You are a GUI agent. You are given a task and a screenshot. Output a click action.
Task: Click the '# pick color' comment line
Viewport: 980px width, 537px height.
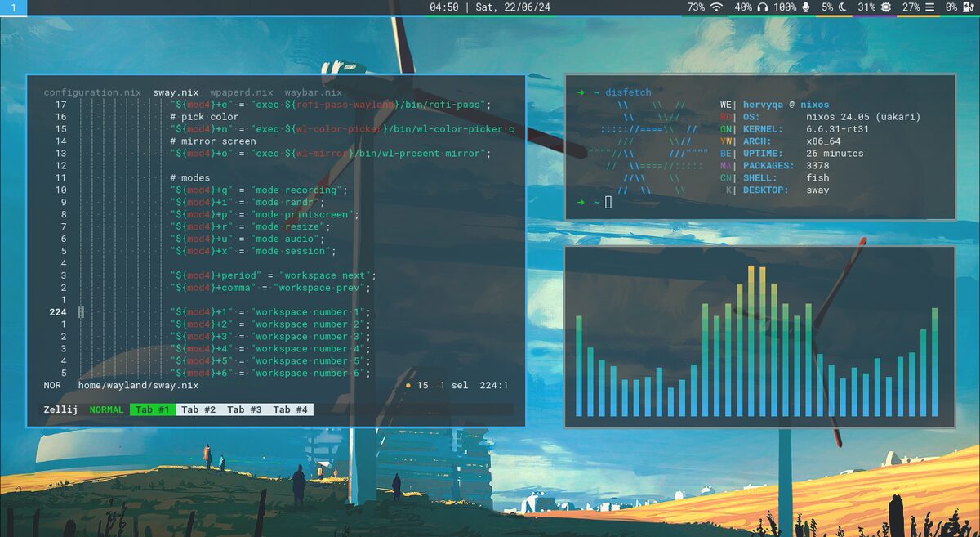pos(204,117)
